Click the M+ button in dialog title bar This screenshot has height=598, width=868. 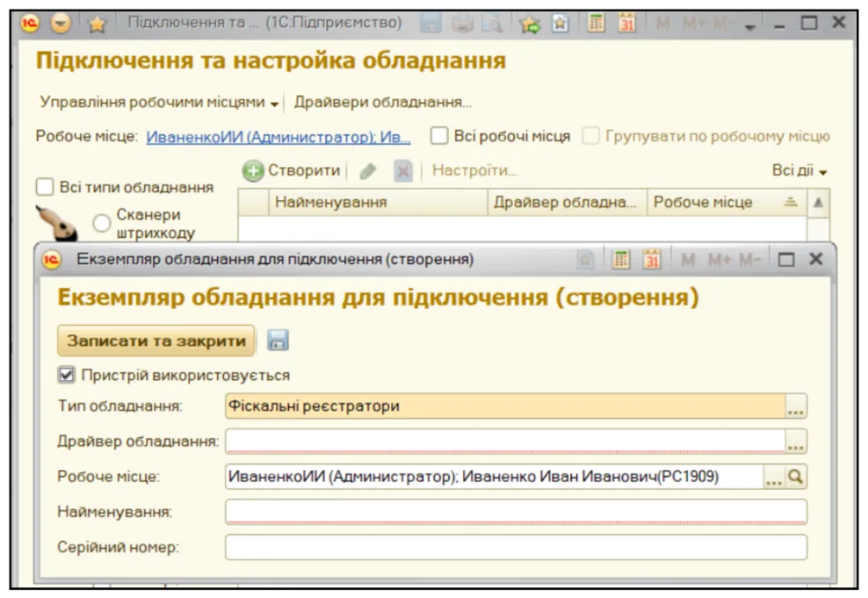pos(720,259)
